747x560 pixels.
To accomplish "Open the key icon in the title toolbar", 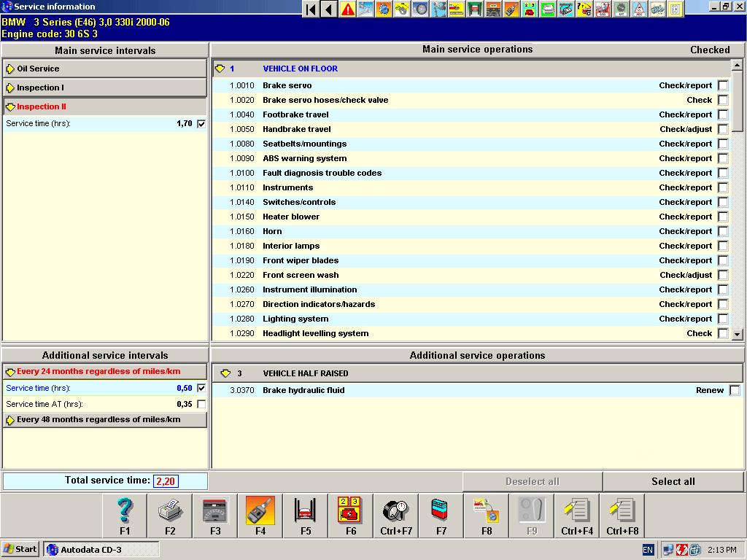I will (x=511, y=9).
